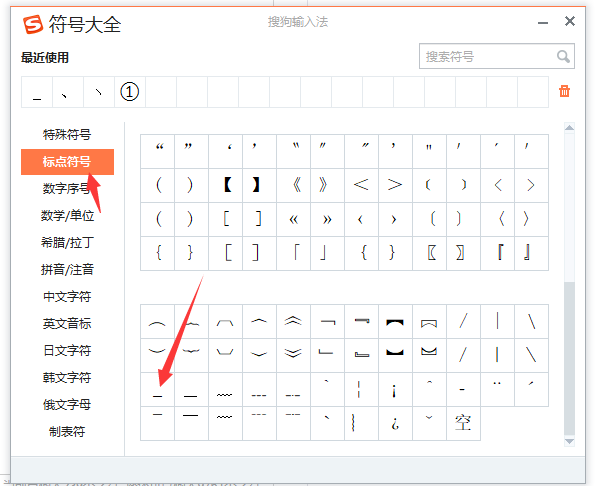The image size is (596, 486).
Task: Insert the black lenticular bracket 【
Action: click(226, 185)
